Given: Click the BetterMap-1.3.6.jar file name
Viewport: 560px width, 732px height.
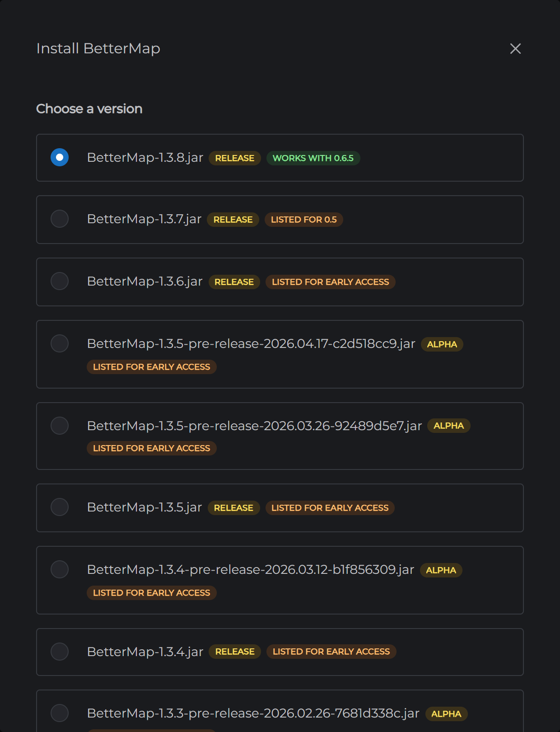Looking at the screenshot, I should (x=145, y=282).
